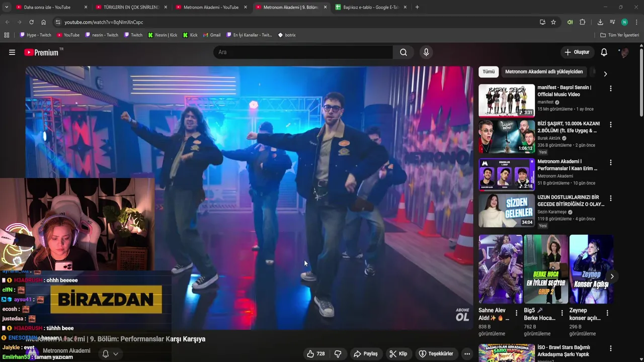This screenshot has height=362, width=644.
Task: Open nesrin - Twitch bookmark
Action: [102, 35]
